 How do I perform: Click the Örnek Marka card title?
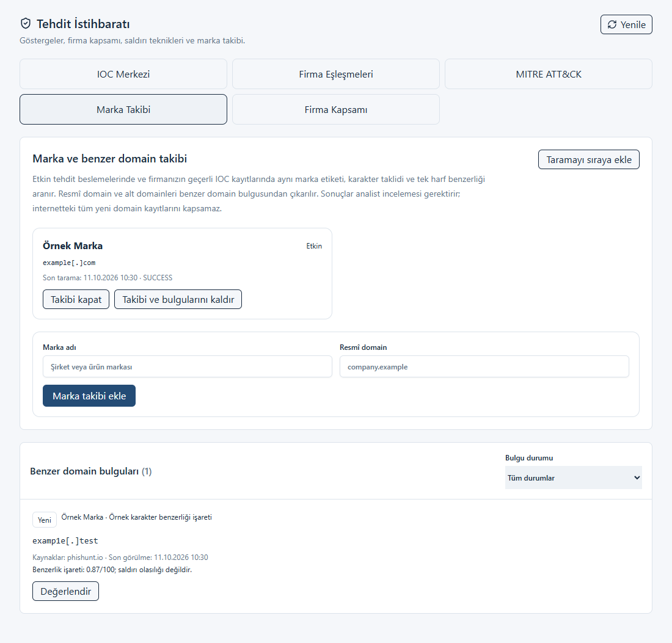click(73, 246)
